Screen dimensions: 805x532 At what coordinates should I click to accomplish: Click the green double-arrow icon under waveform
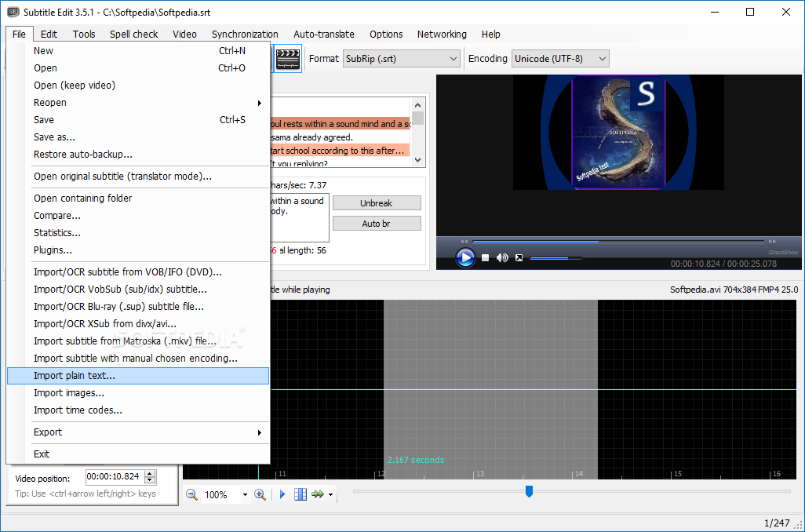click(x=317, y=494)
